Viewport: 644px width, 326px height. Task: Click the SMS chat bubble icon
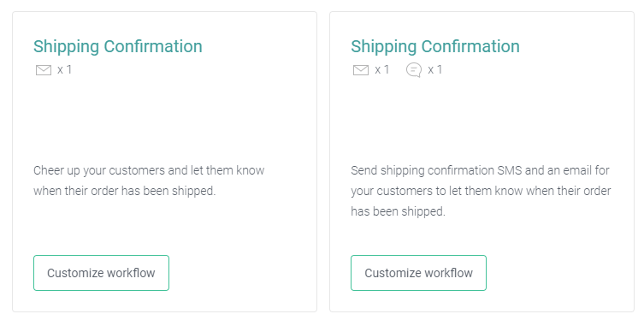click(414, 70)
